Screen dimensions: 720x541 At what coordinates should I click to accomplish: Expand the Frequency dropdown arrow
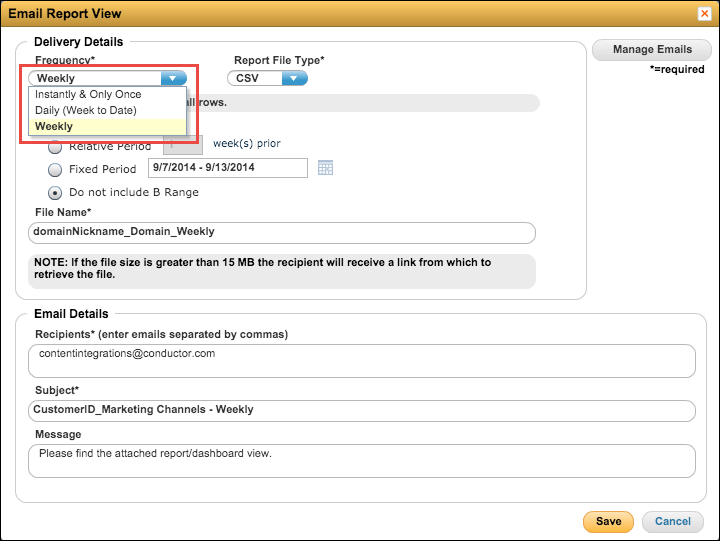click(x=173, y=78)
